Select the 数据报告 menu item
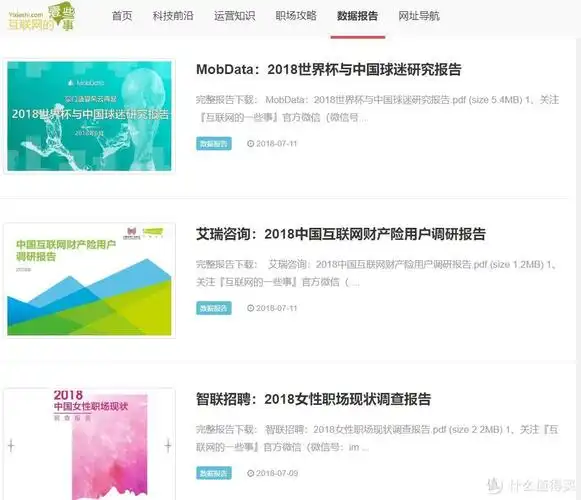The image size is (581, 500). point(358,16)
